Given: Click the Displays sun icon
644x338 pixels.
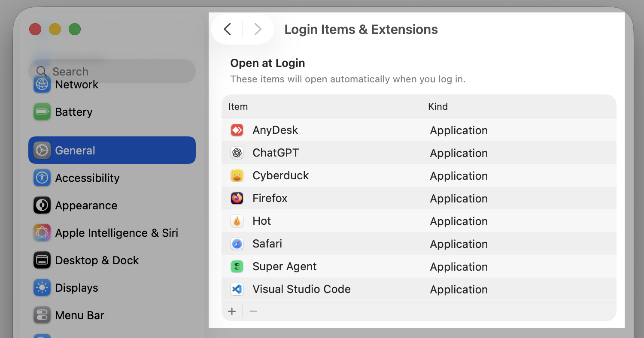Looking at the screenshot, I should [42, 288].
